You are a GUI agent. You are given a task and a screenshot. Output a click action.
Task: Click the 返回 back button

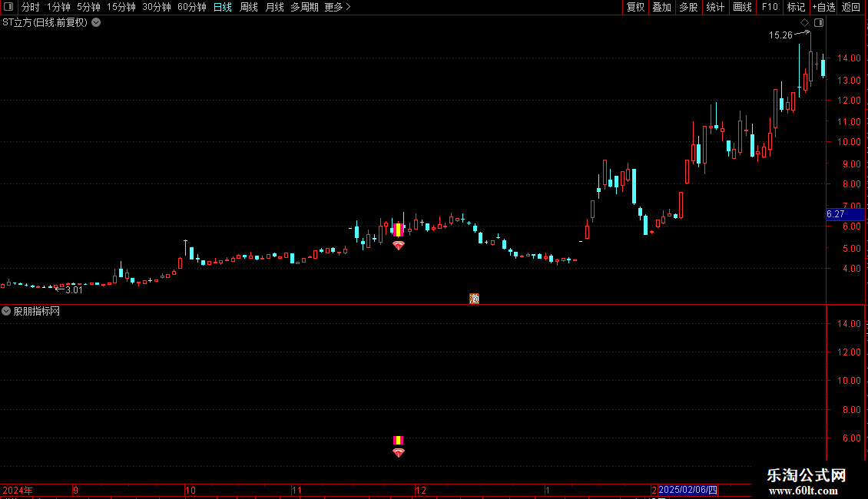(851, 7)
